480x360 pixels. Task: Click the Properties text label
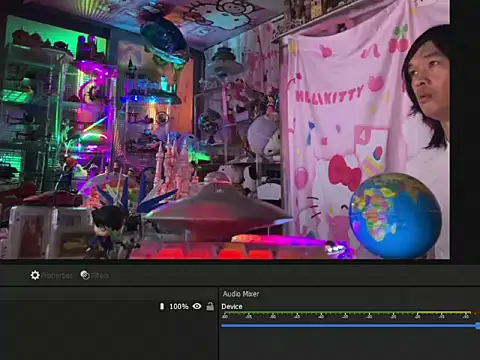(x=57, y=276)
